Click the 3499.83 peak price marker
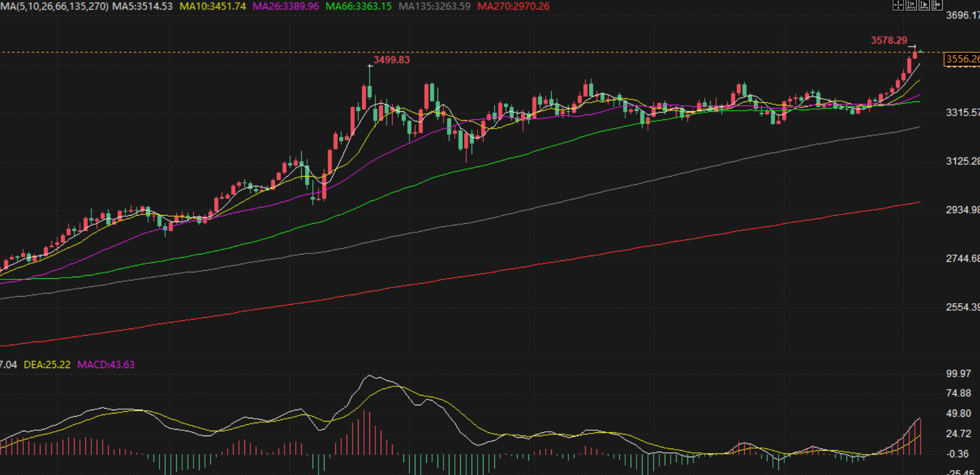This screenshot has width=980, height=475. point(392,60)
